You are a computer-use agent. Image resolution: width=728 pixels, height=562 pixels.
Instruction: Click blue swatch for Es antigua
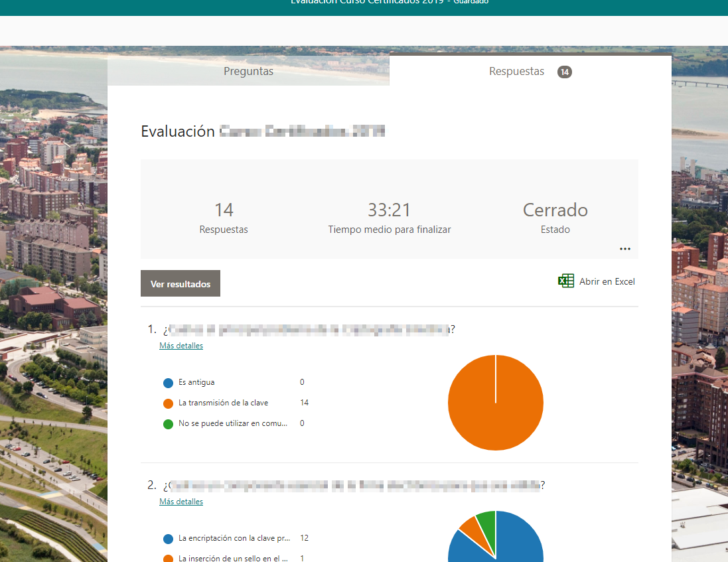coord(168,383)
